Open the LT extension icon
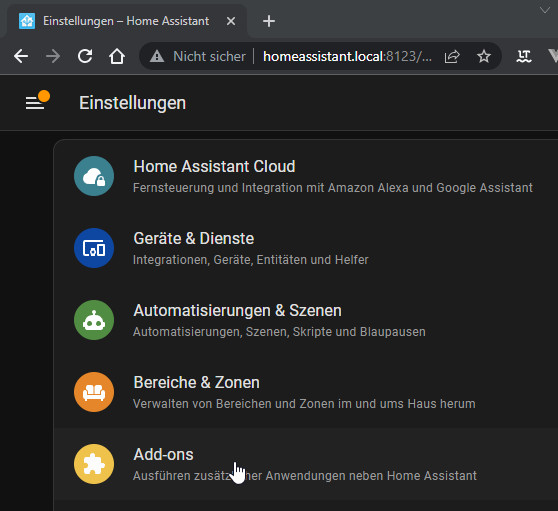 pyautogui.click(x=524, y=56)
